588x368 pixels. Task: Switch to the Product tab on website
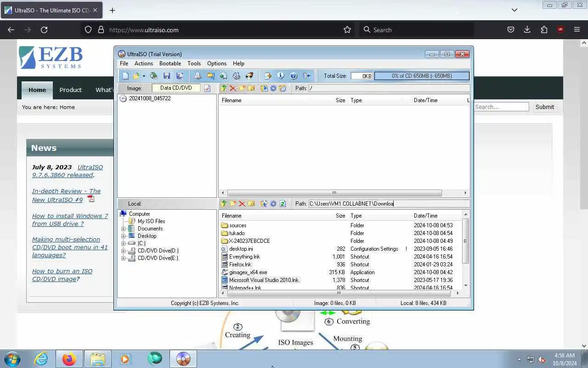pos(70,90)
